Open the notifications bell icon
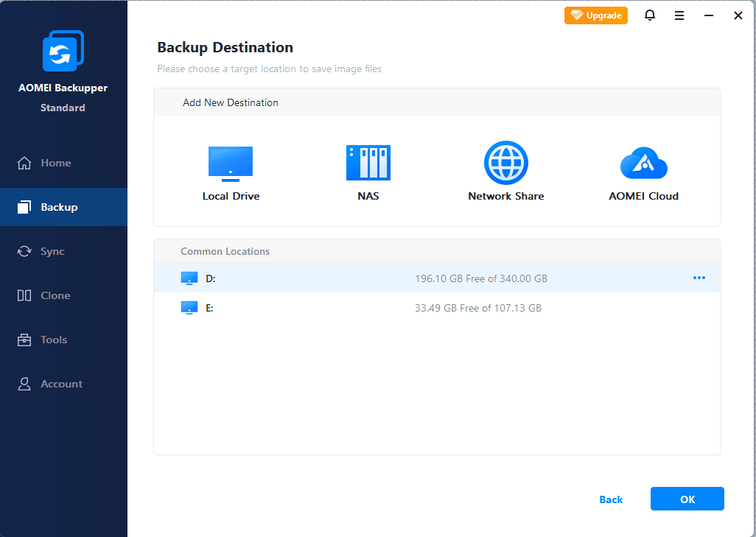Screen dimensions: 756x537 [650, 15]
